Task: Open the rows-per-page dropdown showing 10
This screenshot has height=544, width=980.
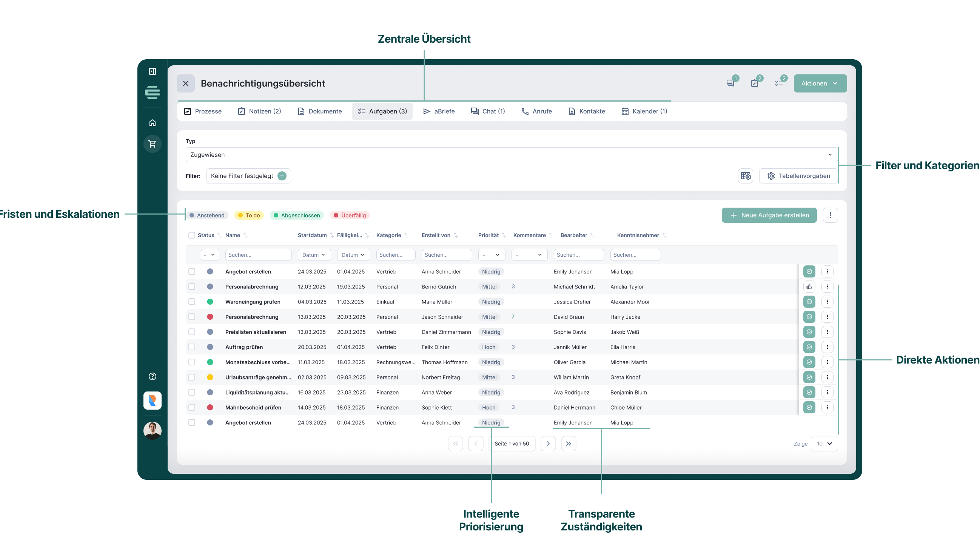Action: point(824,444)
